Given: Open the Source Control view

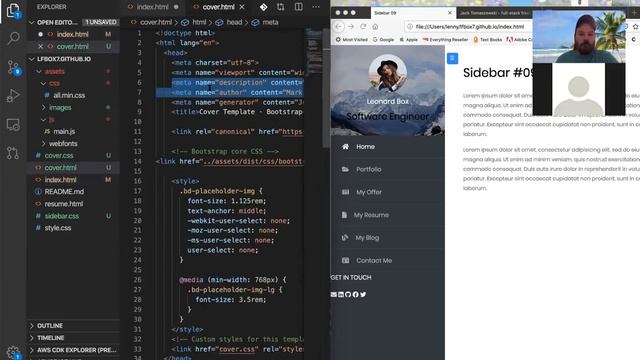Looking at the screenshot, I should click(x=13, y=67).
